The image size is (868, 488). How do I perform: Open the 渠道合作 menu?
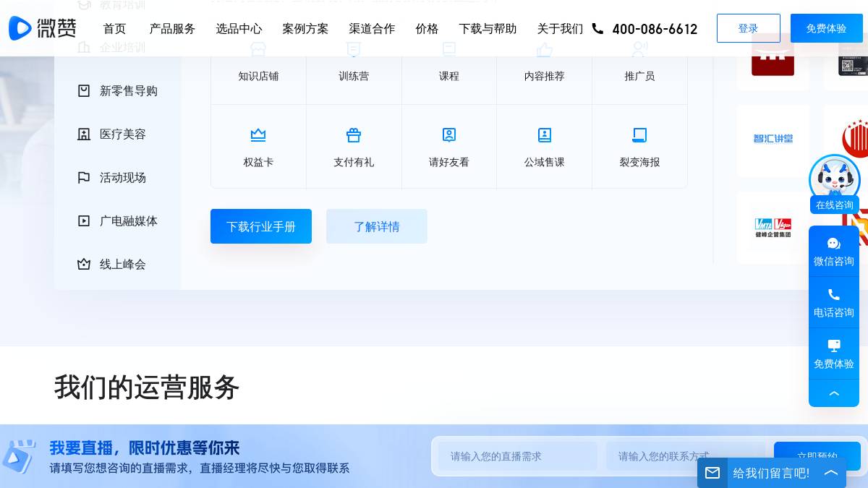372,28
